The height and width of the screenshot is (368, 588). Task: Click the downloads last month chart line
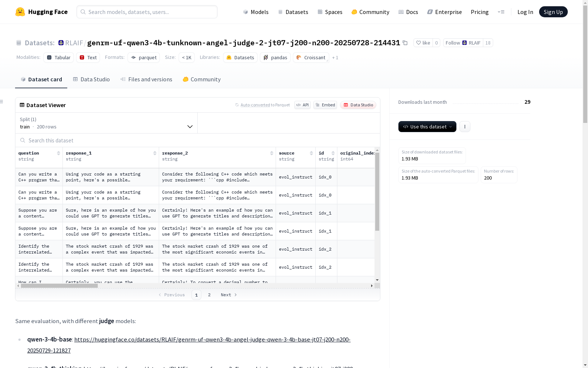coord(485,103)
